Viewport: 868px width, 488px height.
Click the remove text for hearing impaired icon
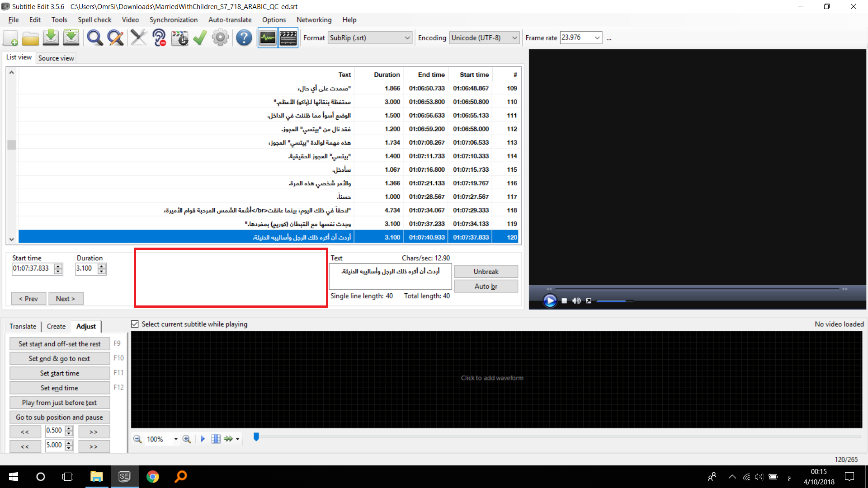tap(159, 38)
